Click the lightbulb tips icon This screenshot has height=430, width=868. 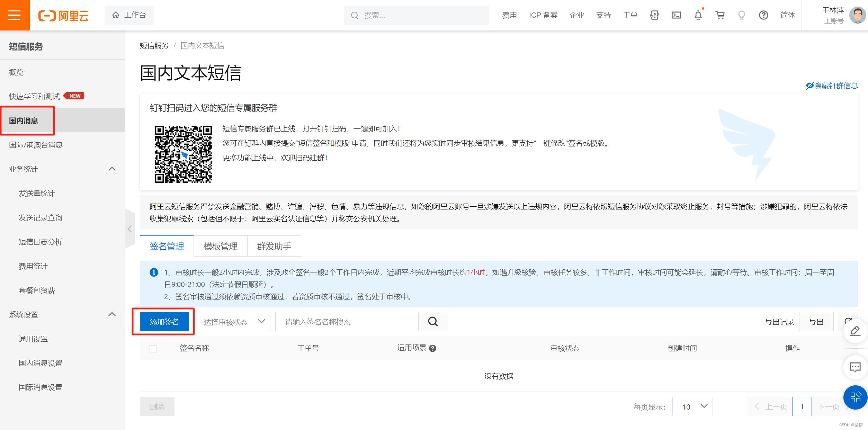tap(742, 15)
